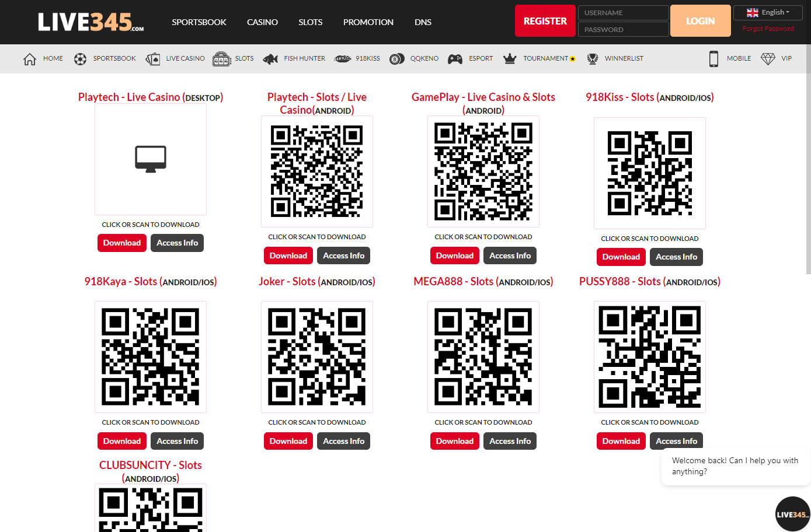Click the Joker Slots QR code

(317, 357)
